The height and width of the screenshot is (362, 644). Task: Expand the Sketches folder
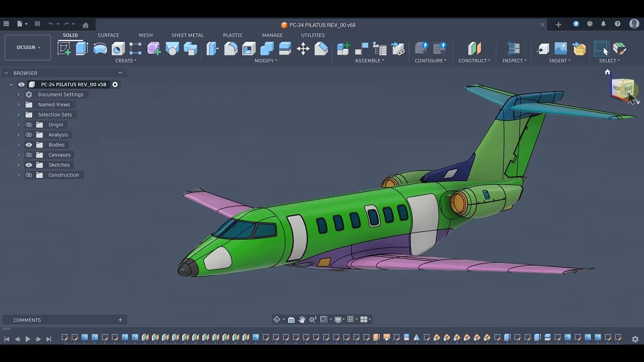point(19,165)
